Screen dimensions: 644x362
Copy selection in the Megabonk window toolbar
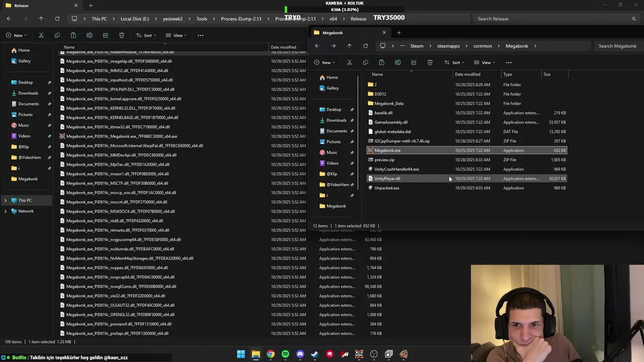point(365,62)
